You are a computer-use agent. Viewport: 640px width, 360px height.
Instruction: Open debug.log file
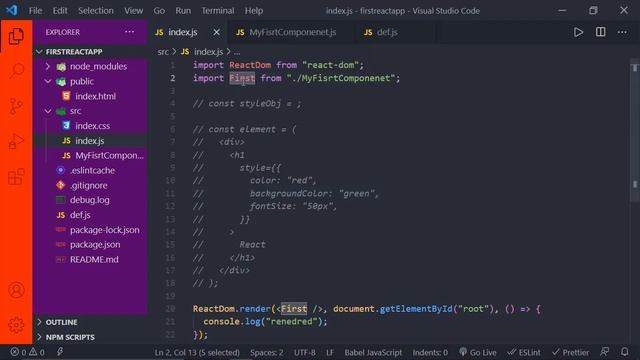(x=91, y=200)
